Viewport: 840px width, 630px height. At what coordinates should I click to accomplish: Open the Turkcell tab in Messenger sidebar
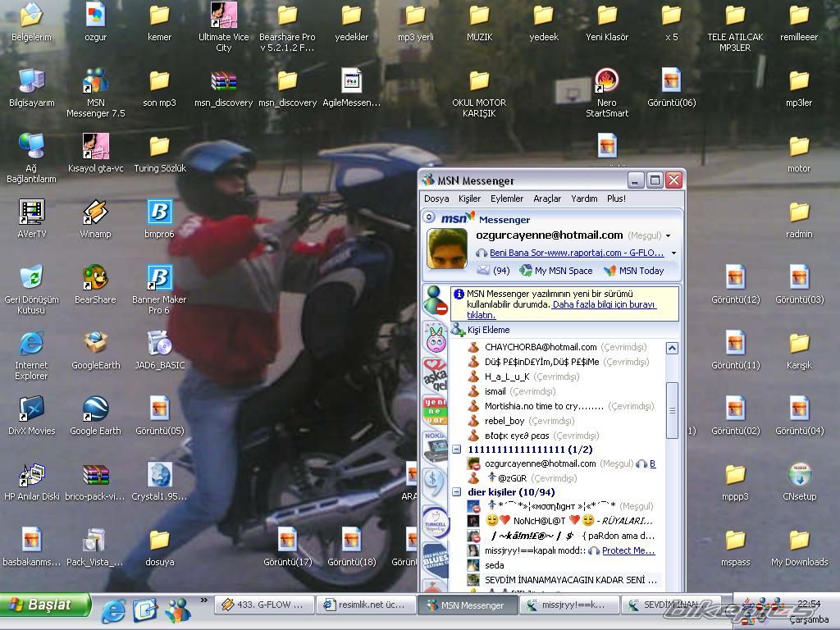click(x=436, y=522)
